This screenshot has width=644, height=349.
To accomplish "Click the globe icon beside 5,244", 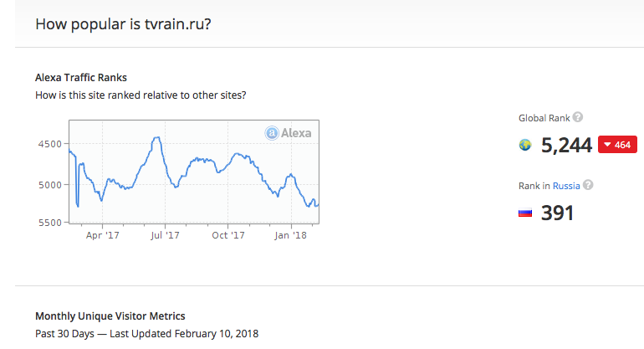I will tap(525, 145).
